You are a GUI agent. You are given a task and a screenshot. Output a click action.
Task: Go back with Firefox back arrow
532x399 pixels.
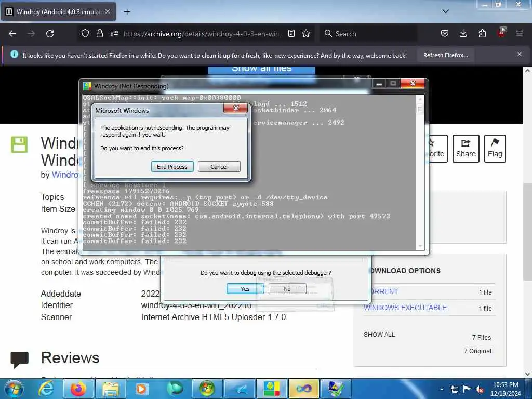click(x=12, y=34)
